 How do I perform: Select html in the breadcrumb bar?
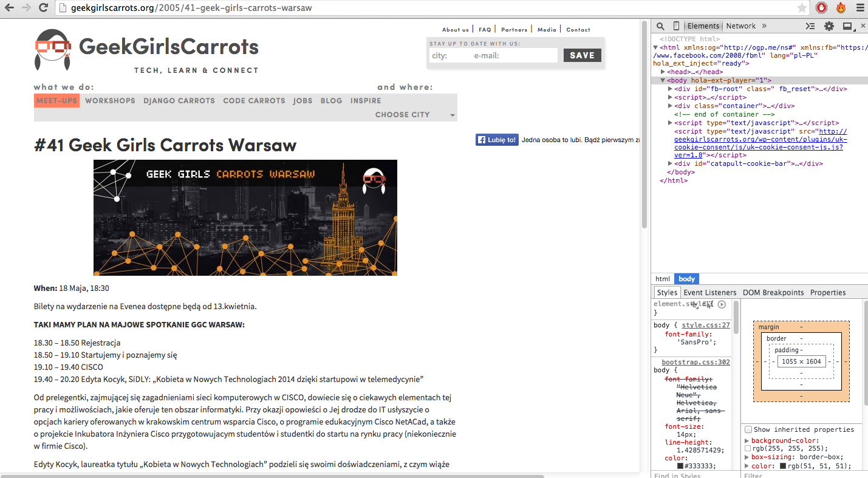click(x=663, y=279)
